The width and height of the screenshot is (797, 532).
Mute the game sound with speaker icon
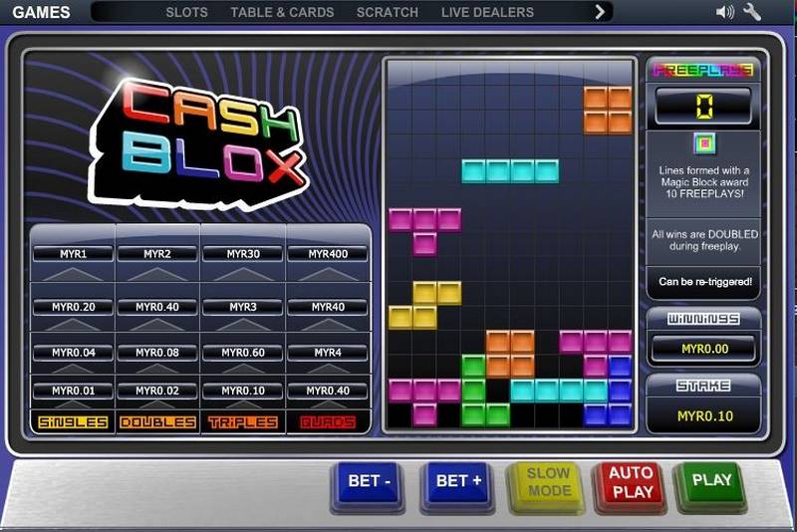click(724, 12)
